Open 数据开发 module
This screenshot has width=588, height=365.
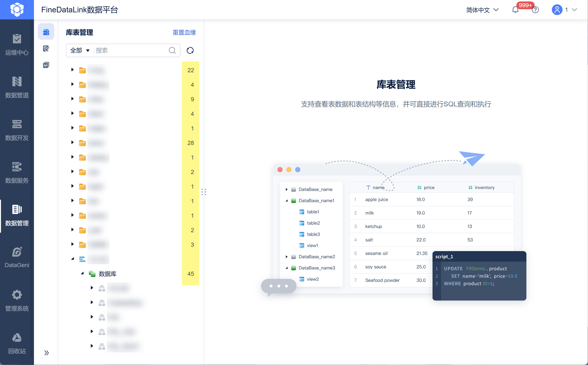(17, 130)
